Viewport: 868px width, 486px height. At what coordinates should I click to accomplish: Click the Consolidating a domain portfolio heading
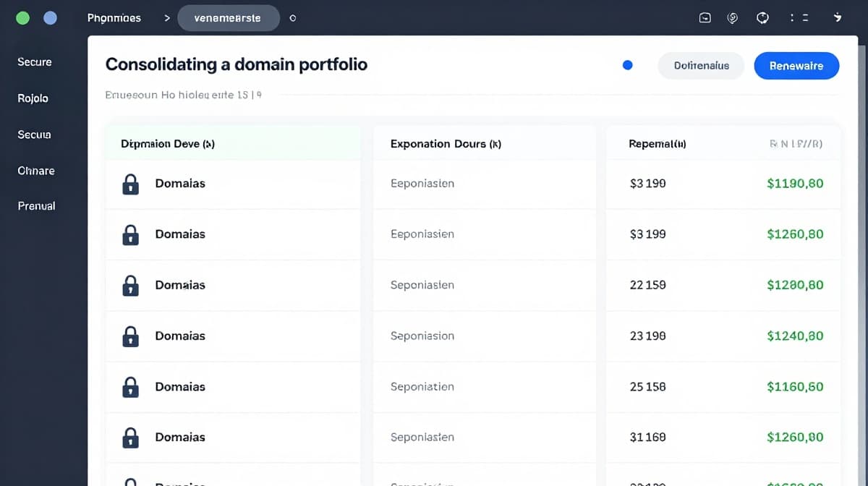click(237, 64)
